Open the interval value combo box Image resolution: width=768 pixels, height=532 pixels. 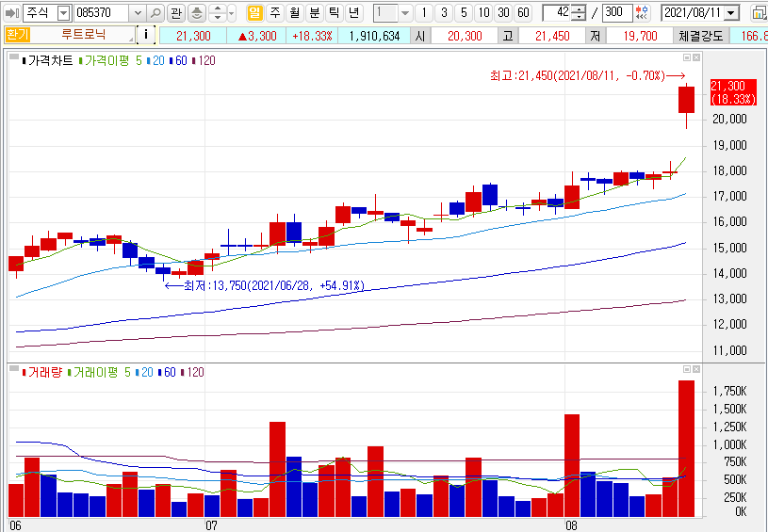click(x=392, y=13)
